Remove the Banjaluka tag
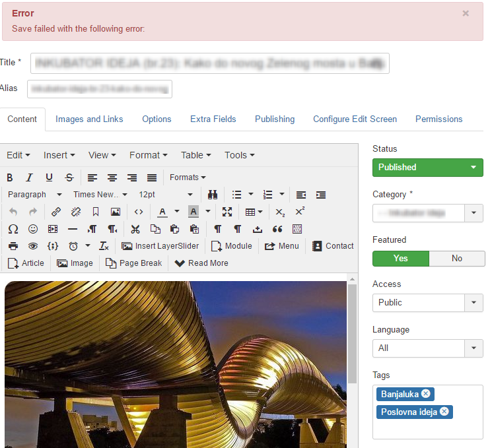Screen dimensions: 490x448 coord(426,393)
